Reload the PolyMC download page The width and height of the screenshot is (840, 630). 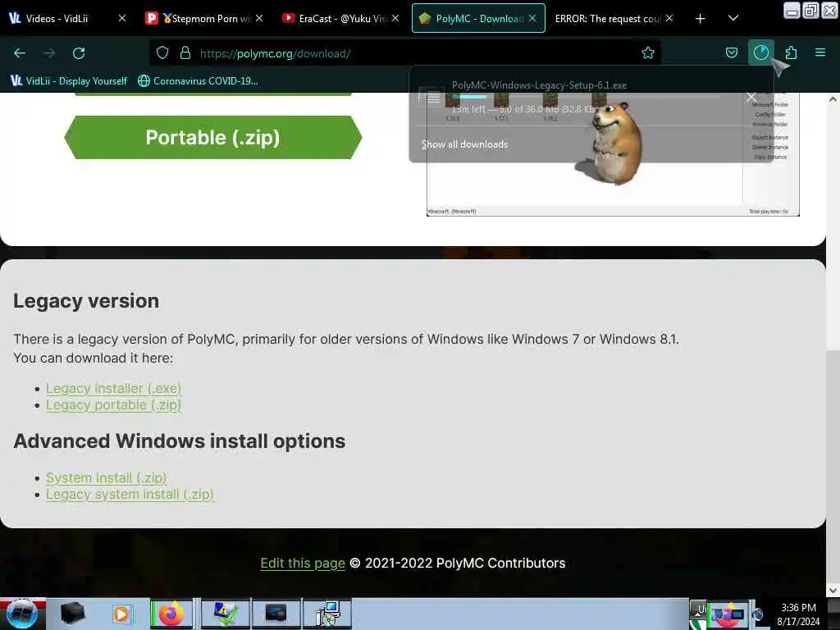point(79,53)
